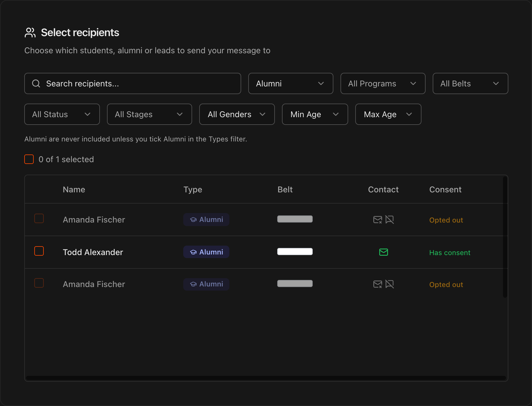
Task: Click into the Search recipients field
Action: (133, 83)
